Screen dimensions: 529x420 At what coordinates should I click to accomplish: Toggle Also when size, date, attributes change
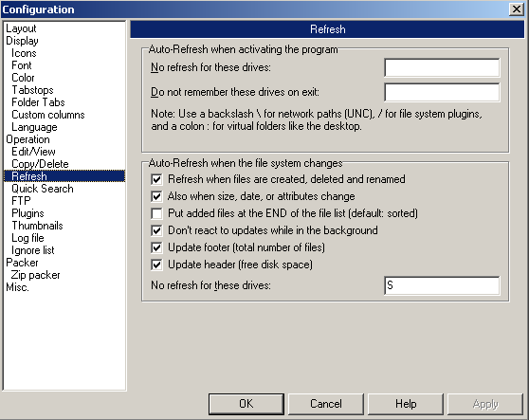pyautogui.click(x=156, y=196)
